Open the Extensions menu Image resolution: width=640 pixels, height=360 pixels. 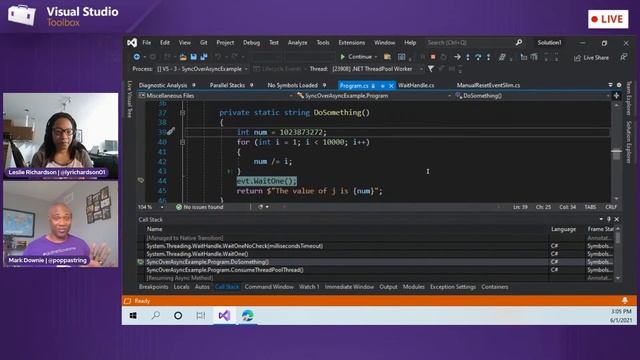tap(351, 42)
